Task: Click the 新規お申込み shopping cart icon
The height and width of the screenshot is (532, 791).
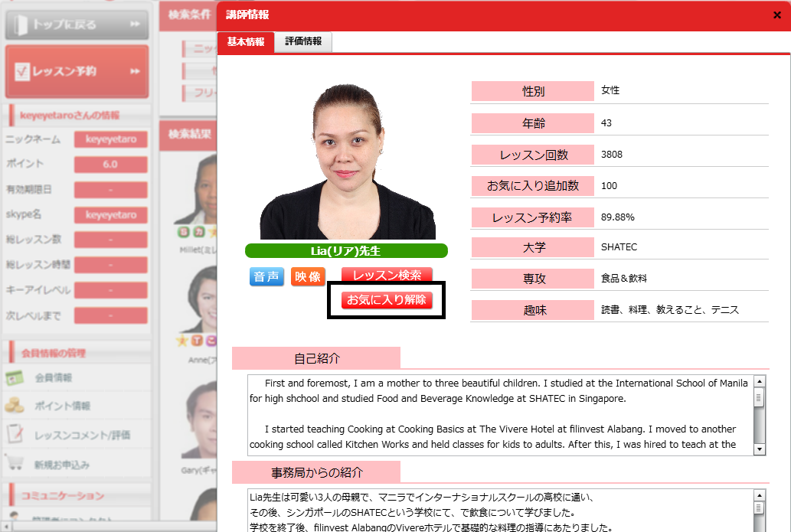Action: pos(15,462)
